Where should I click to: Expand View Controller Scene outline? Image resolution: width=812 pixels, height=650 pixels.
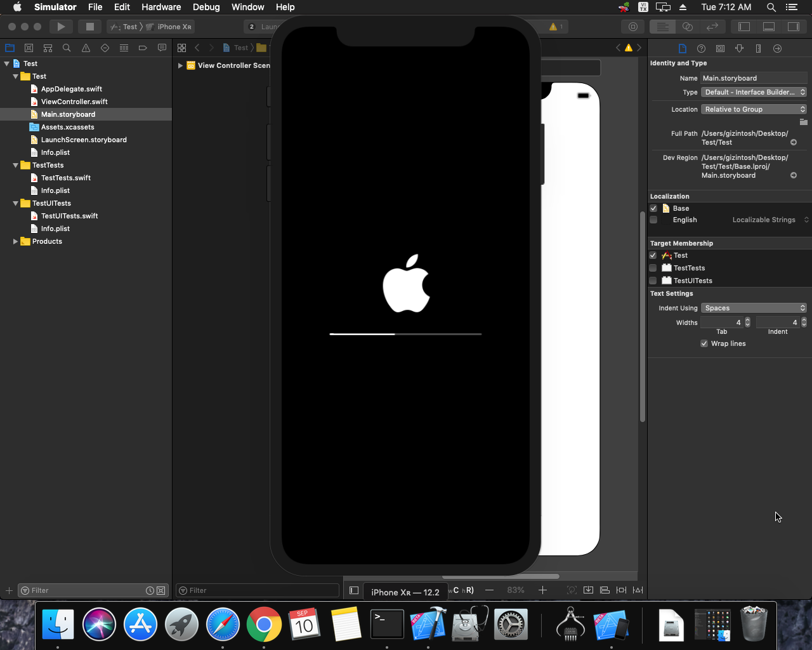[181, 65]
